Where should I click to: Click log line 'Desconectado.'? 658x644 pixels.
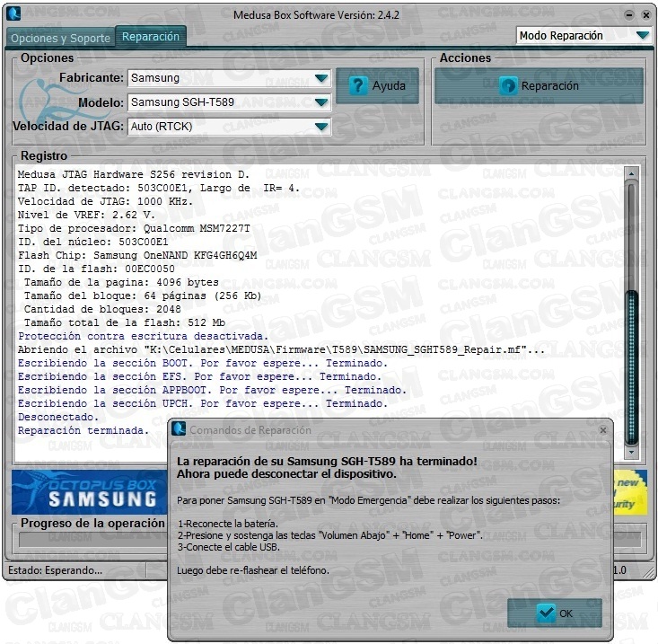pyautogui.click(x=58, y=417)
